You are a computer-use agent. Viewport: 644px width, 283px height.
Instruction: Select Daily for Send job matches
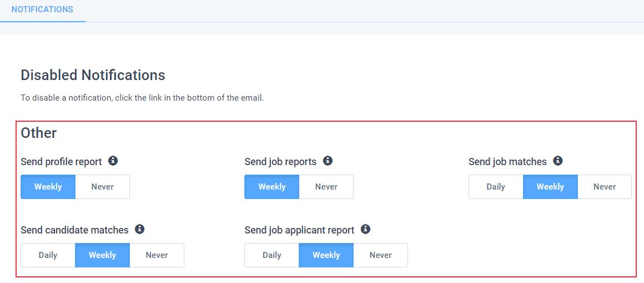coord(496,187)
